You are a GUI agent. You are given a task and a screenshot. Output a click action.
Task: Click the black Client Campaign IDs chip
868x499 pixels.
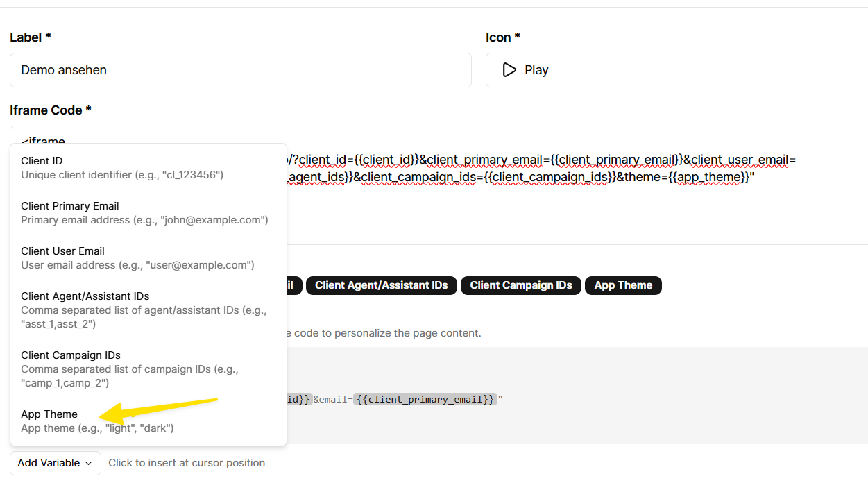[520, 285]
